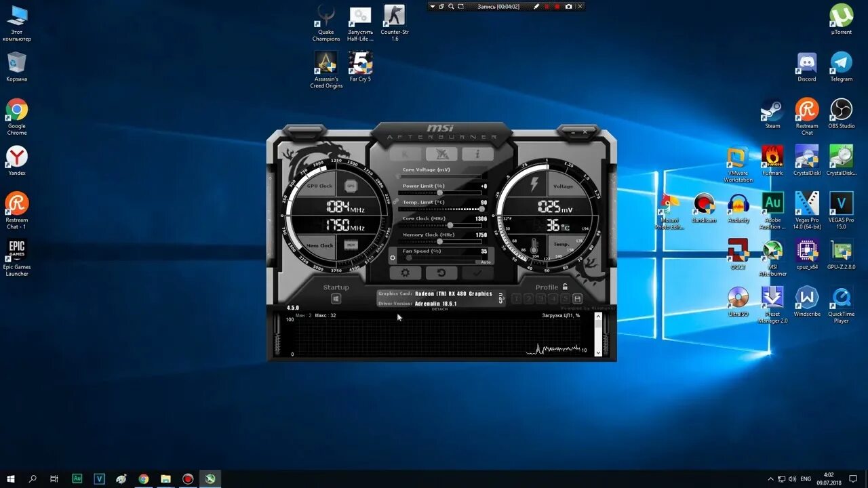Open Yandex browser desktop shortcut
Screen dimensions: 868x488
pos(17,160)
